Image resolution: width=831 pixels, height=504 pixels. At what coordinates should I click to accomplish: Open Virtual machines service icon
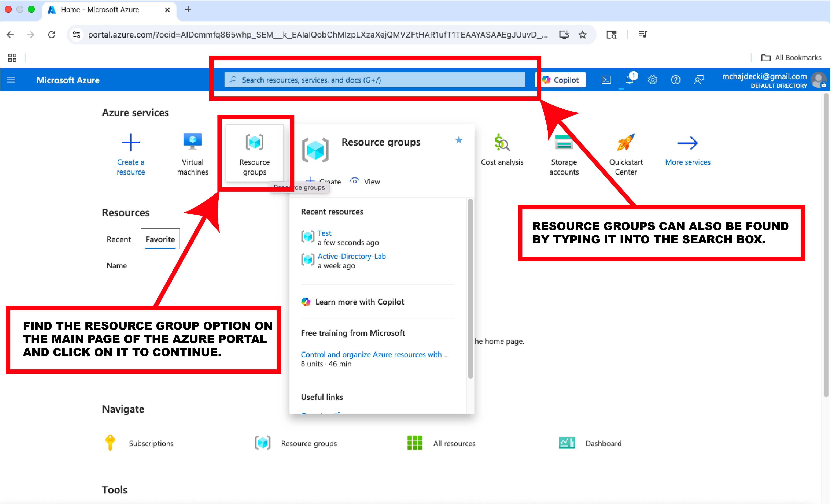193,141
